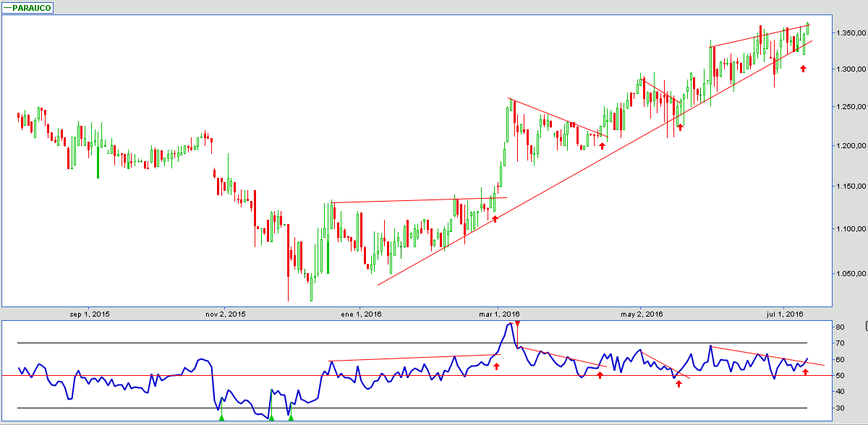Select the red down triangle at the RSI peak
The height and width of the screenshot is (425, 868).
[516, 324]
